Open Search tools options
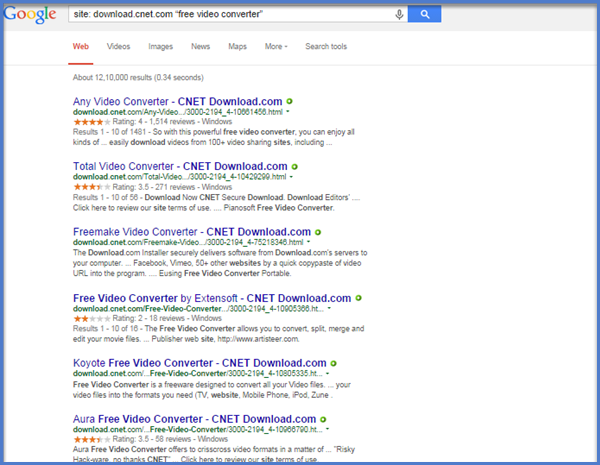The width and height of the screenshot is (600, 465). point(326,47)
